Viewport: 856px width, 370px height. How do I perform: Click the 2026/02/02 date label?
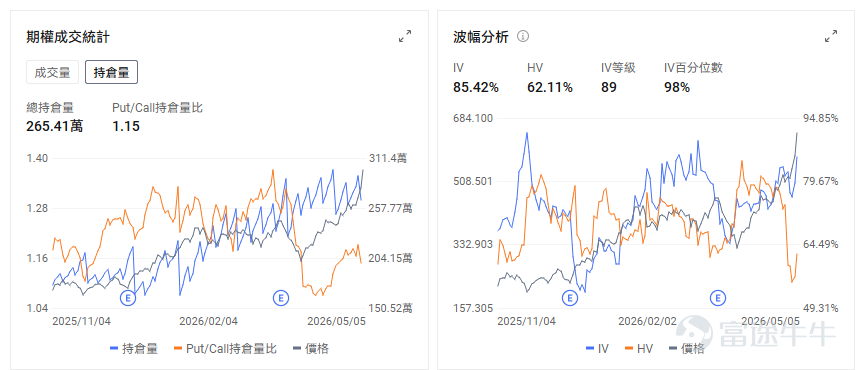(x=647, y=321)
